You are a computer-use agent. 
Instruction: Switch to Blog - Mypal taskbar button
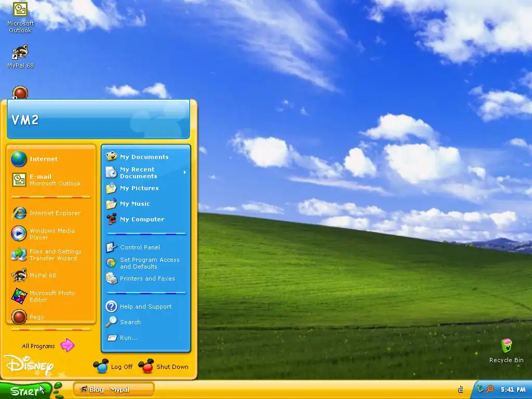coord(114,390)
